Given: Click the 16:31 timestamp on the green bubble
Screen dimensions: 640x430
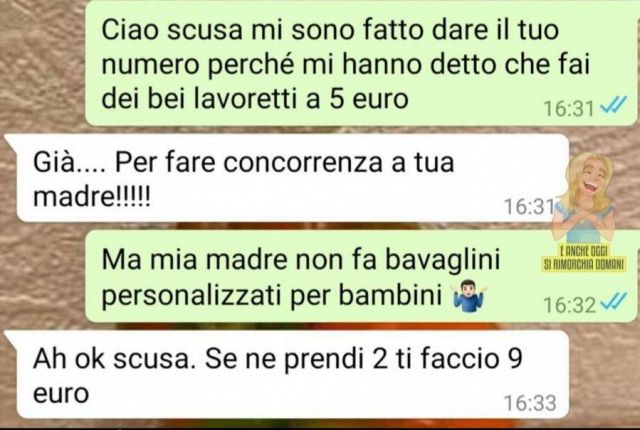Looking at the screenshot, I should pyautogui.click(x=569, y=109).
